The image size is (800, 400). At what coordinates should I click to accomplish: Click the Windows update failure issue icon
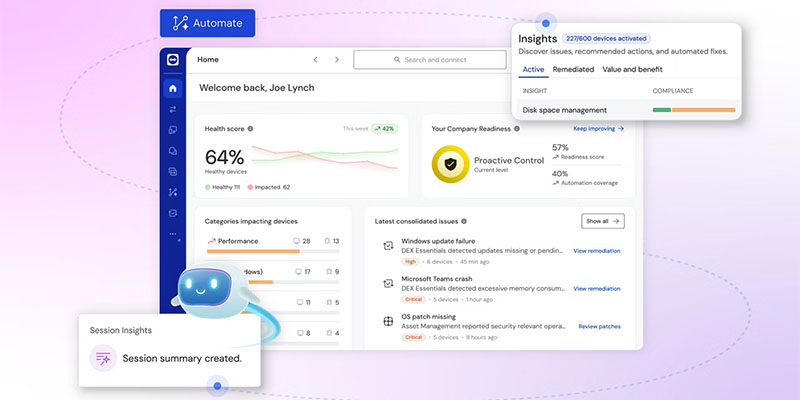[x=388, y=245]
